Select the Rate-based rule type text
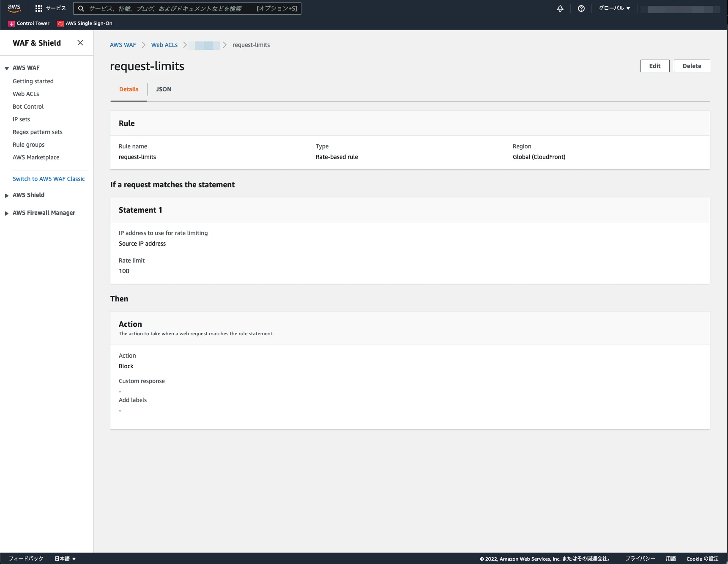This screenshot has height=564, width=728. (x=337, y=157)
